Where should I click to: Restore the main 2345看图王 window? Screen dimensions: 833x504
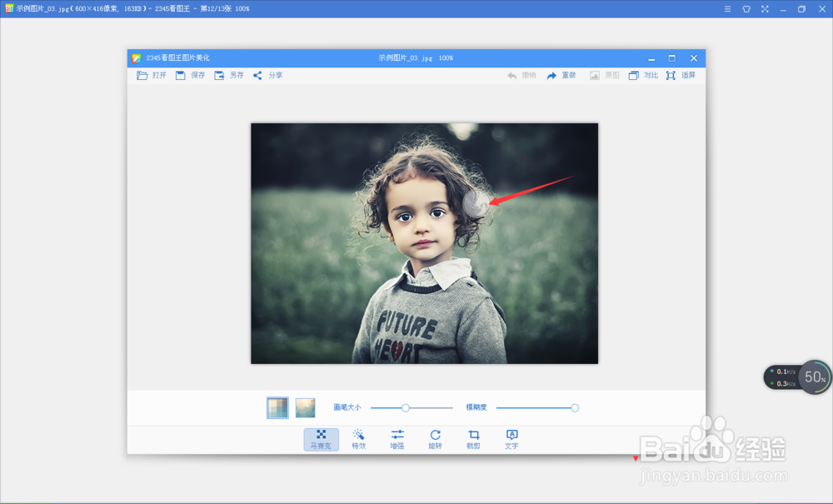(x=801, y=9)
